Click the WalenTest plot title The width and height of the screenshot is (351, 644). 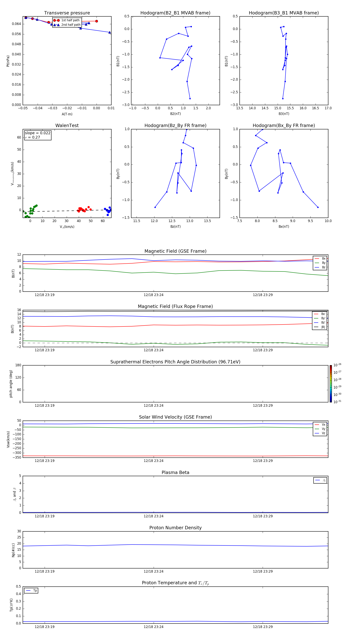pos(67,125)
